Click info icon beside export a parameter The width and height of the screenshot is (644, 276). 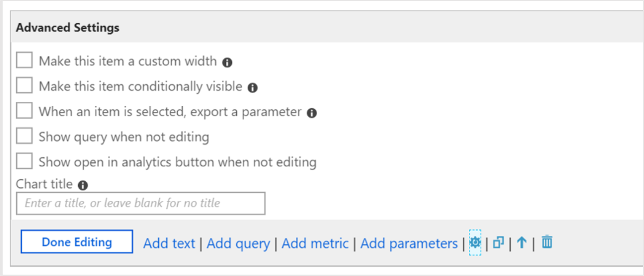tap(311, 113)
